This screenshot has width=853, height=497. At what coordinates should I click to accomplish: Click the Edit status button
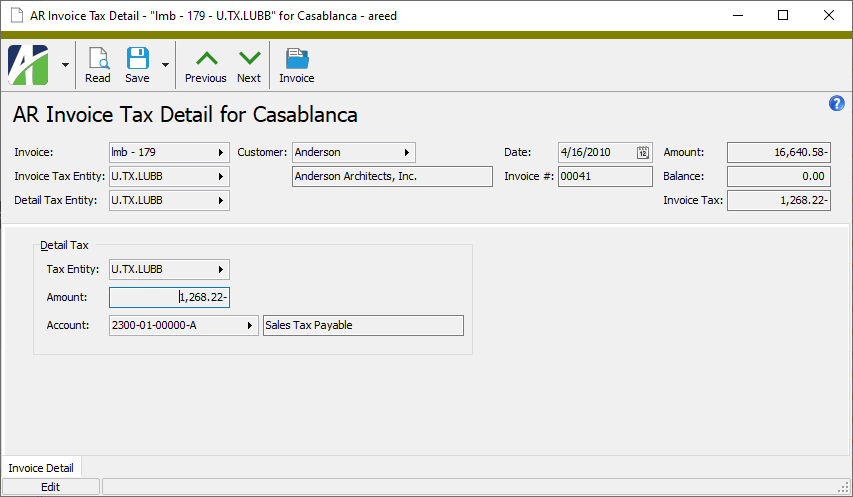[x=50, y=487]
